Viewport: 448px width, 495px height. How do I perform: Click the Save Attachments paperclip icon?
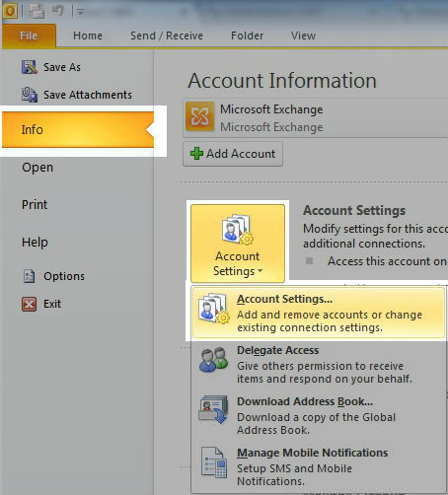(x=30, y=95)
